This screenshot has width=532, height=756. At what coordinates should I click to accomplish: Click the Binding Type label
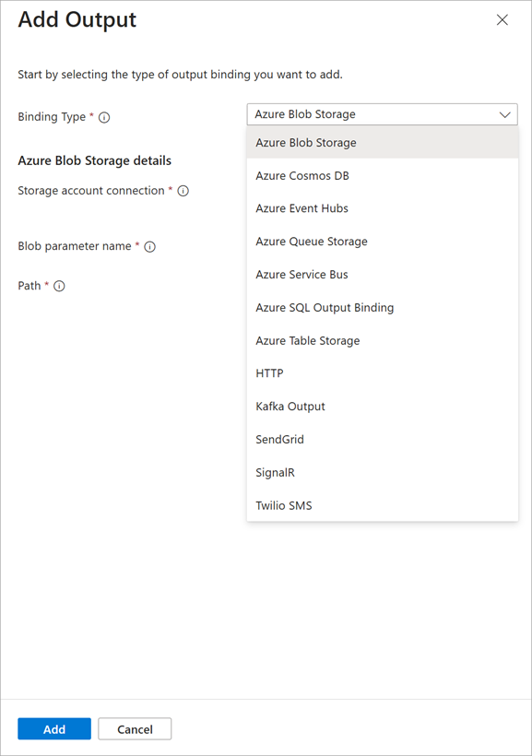point(52,117)
